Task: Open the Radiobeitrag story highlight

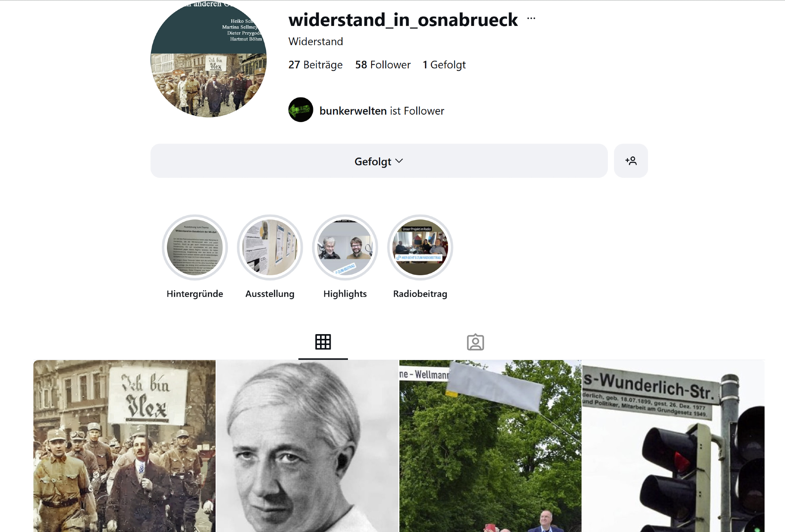Action: (x=420, y=247)
